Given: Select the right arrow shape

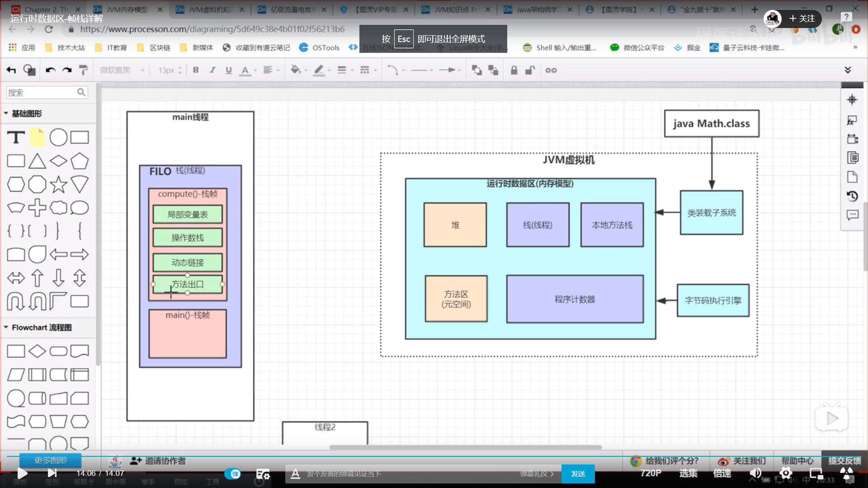Looking at the screenshot, I should [80, 254].
